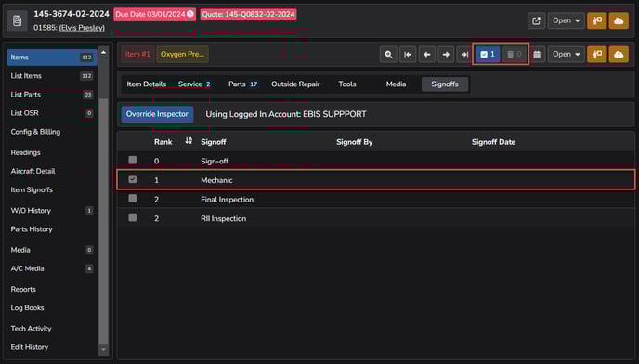Click the Oxygen Pre... item button
Screen dimensions: 639x364
click(x=182, y=54)
